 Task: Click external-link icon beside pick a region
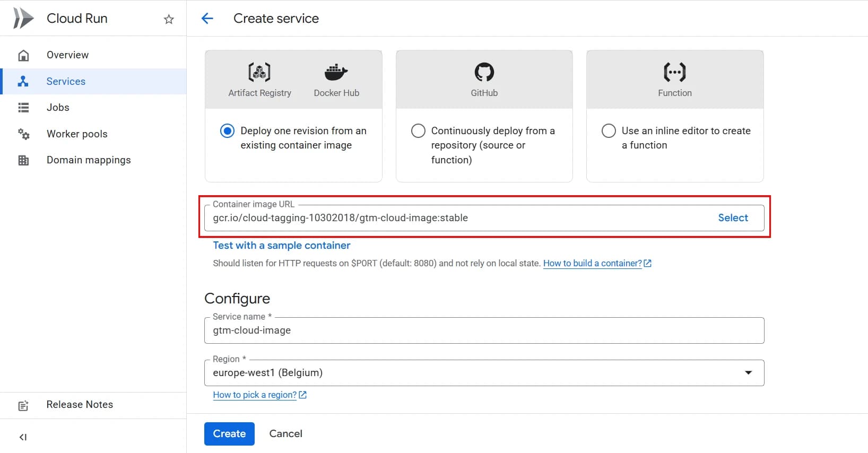pos(302,395)
